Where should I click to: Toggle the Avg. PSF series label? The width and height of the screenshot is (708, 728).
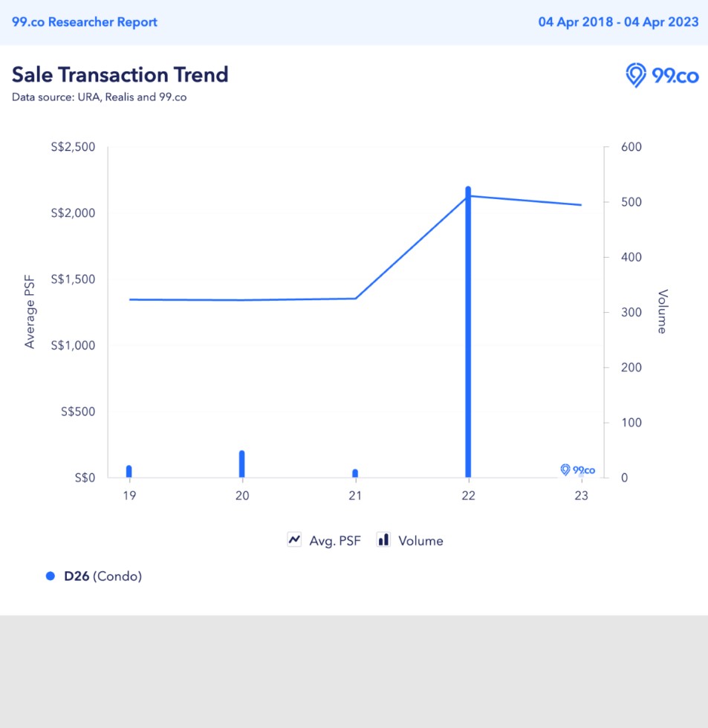pos(334,541)
